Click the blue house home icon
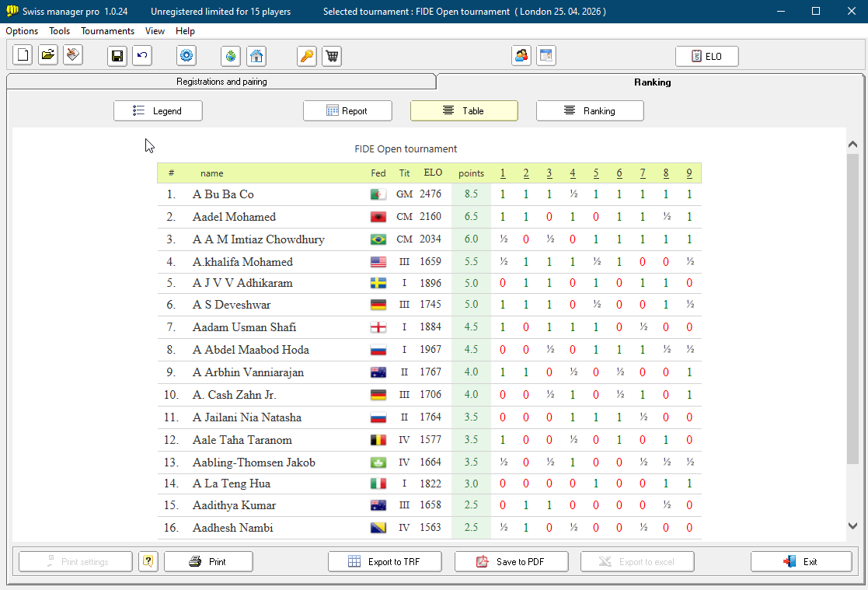The width and height of the screenshot is (868, 590). click(256, 56)
